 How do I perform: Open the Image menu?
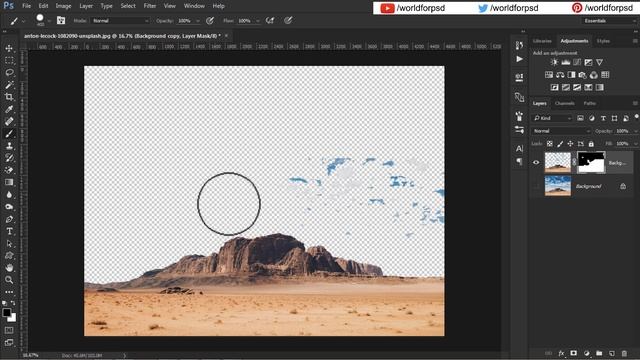[63, 6]
